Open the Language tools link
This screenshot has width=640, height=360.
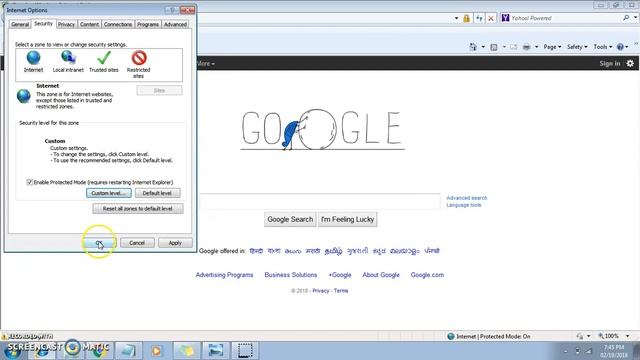(x=464, y=205)
